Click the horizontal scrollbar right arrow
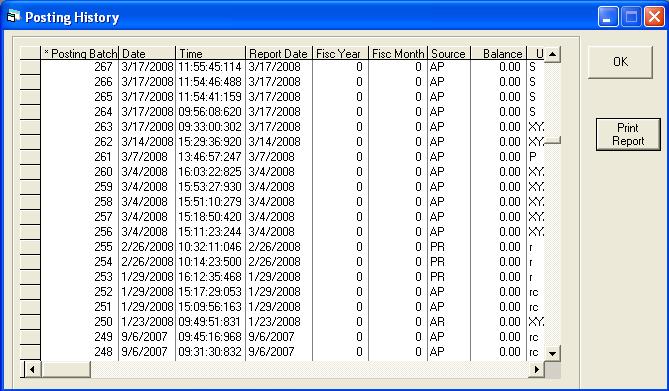The height and width of the screenshot is (391, 669). [x=536, y=369]
